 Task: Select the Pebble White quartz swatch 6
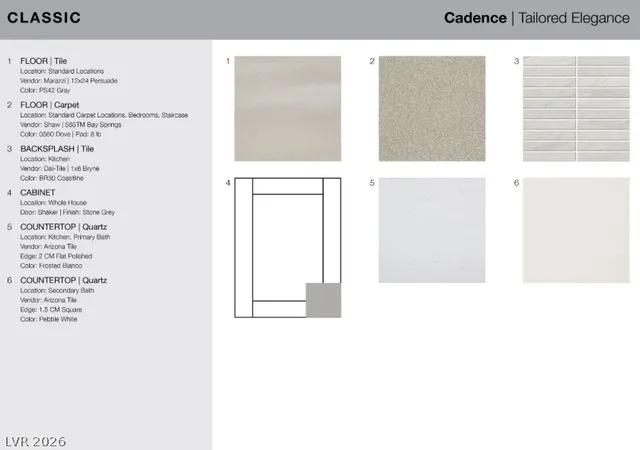click(576, 230)
